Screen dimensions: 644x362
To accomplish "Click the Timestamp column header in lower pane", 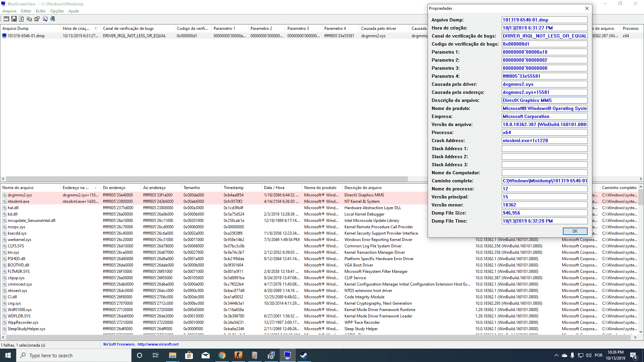I will click(241, 188).
